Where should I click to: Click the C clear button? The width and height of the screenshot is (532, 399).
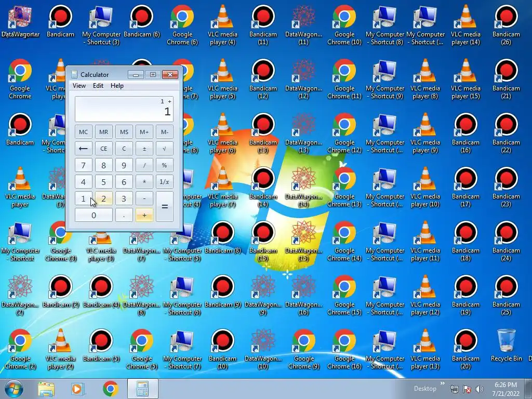coord(124,149)
